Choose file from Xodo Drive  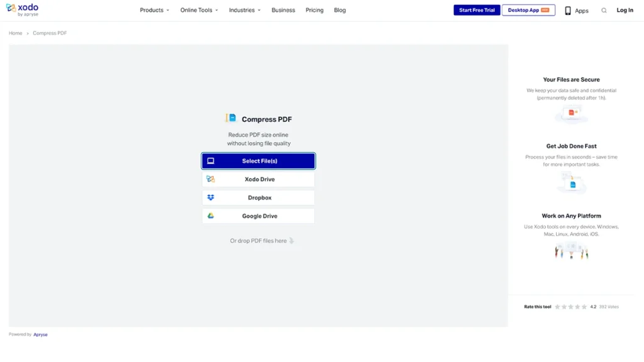[x=258, y=179]
